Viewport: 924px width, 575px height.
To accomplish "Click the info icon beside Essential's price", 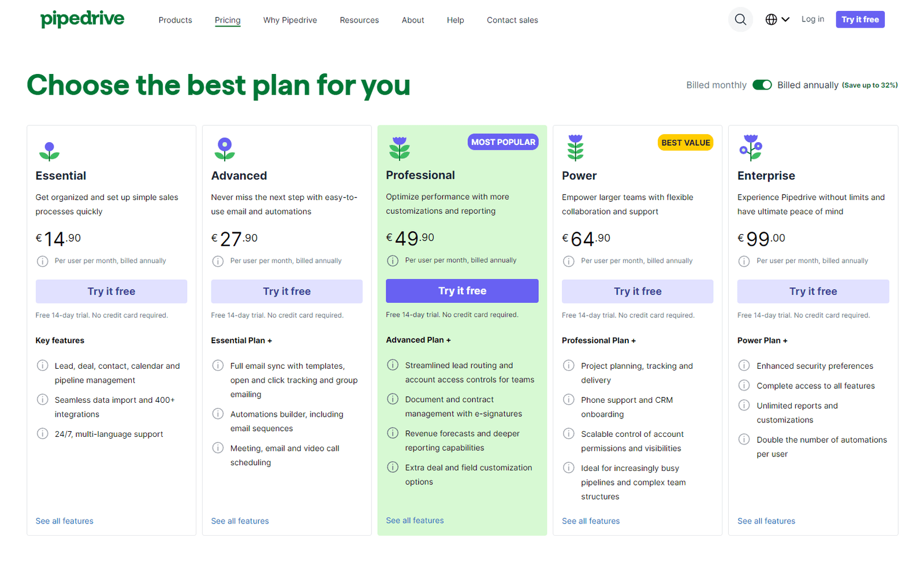I will click(42, 261).
